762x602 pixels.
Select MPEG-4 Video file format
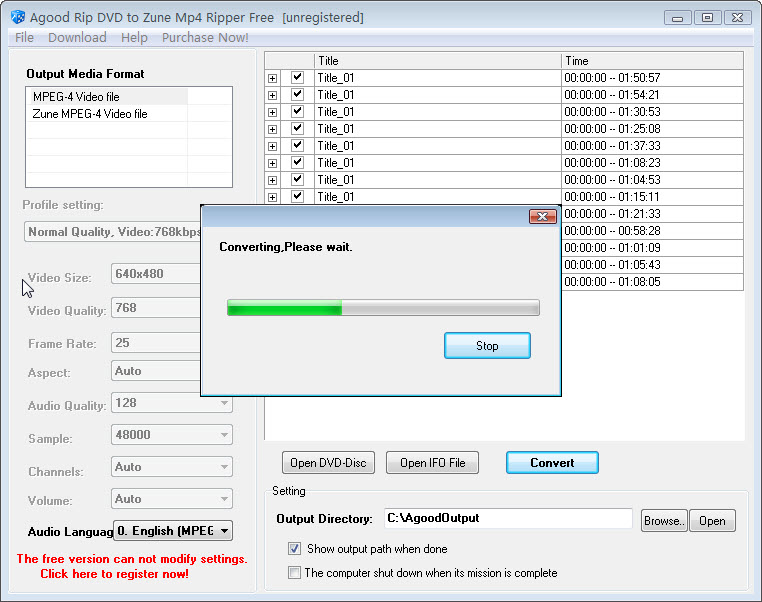[x=76, y=97]
